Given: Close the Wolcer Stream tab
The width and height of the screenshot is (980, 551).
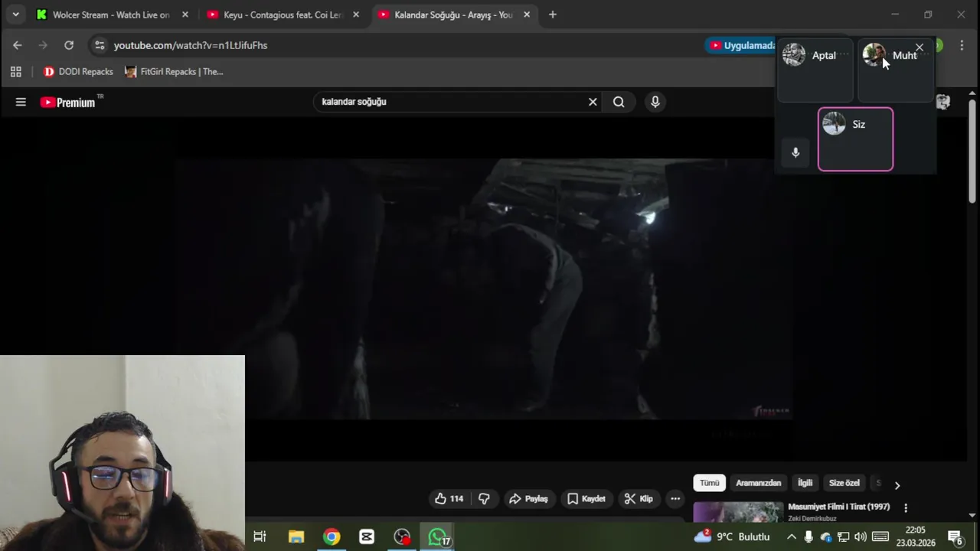Looking at the screenshot, I should click(x=185, y=15).
